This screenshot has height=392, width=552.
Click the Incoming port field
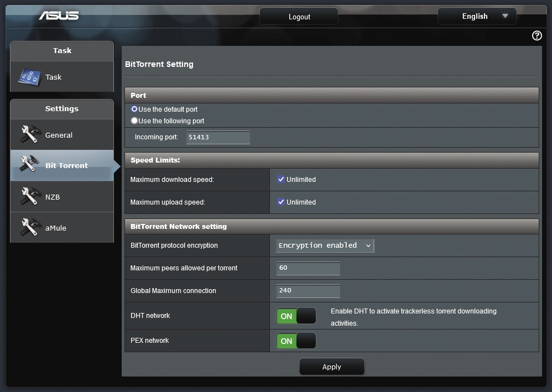point(218,137)
